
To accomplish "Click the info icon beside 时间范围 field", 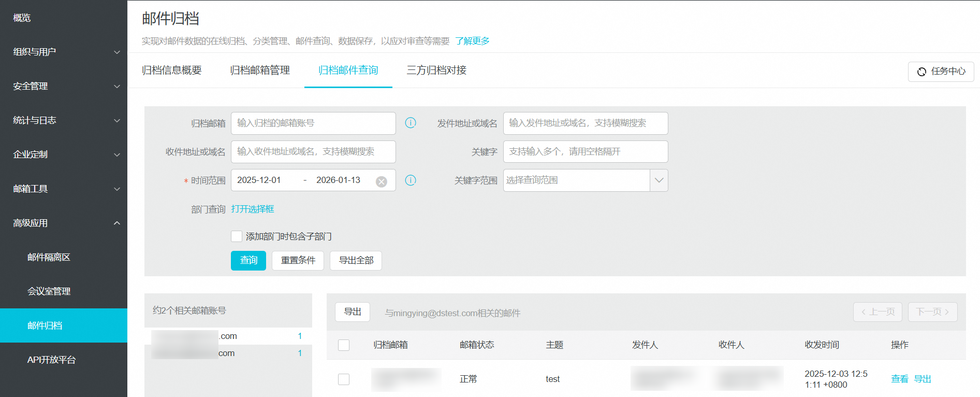I will tap(411, 180).
